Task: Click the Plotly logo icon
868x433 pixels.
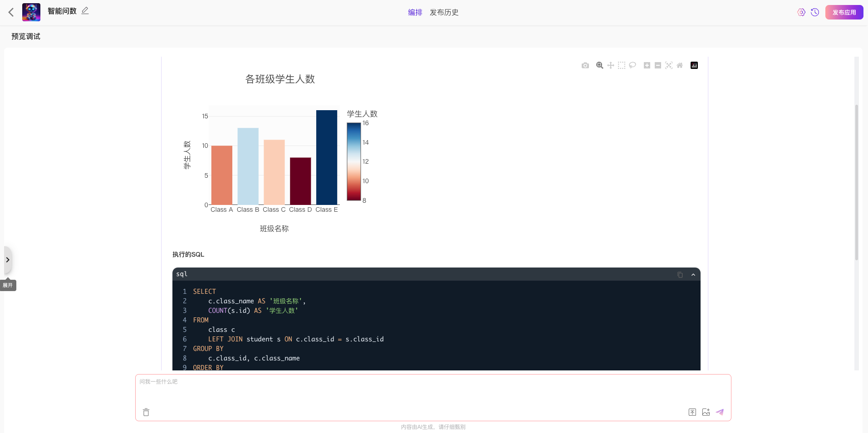Action: [694, 65]
